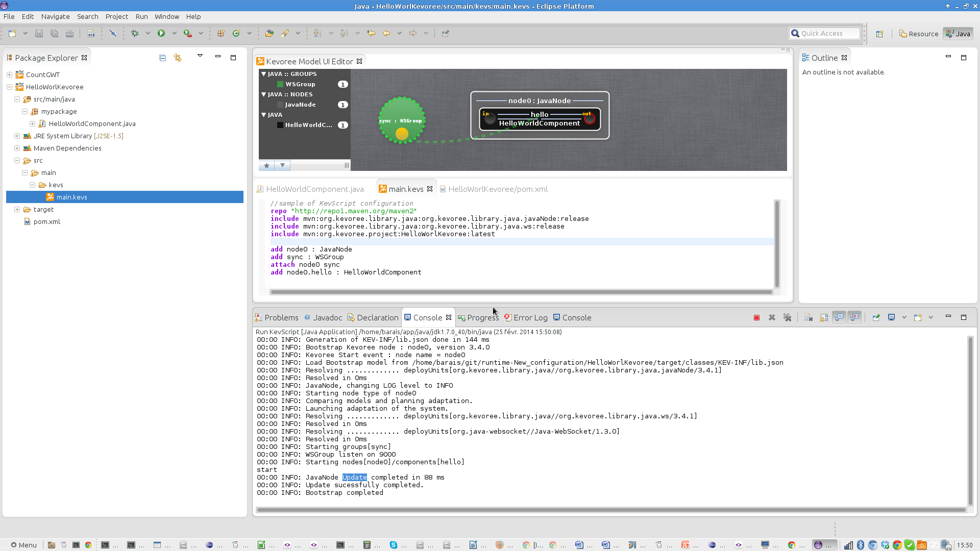Click Remove Launch gray X icon

click(x=772, y=317)
